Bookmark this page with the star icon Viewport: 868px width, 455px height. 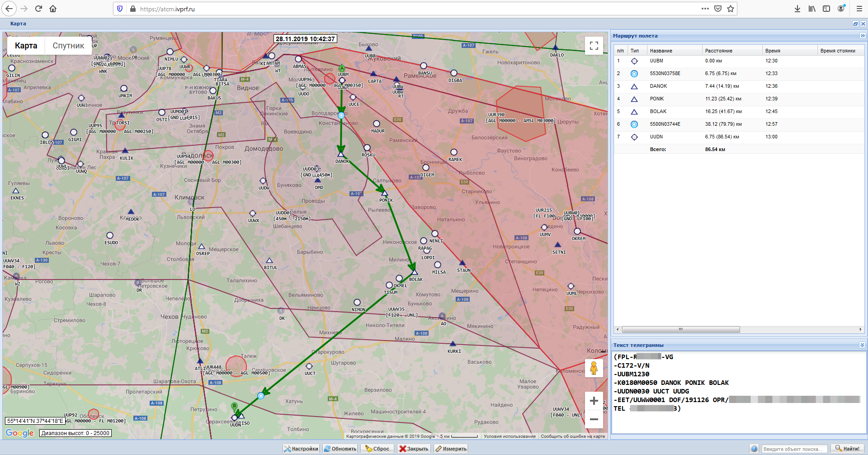(731, 9)
